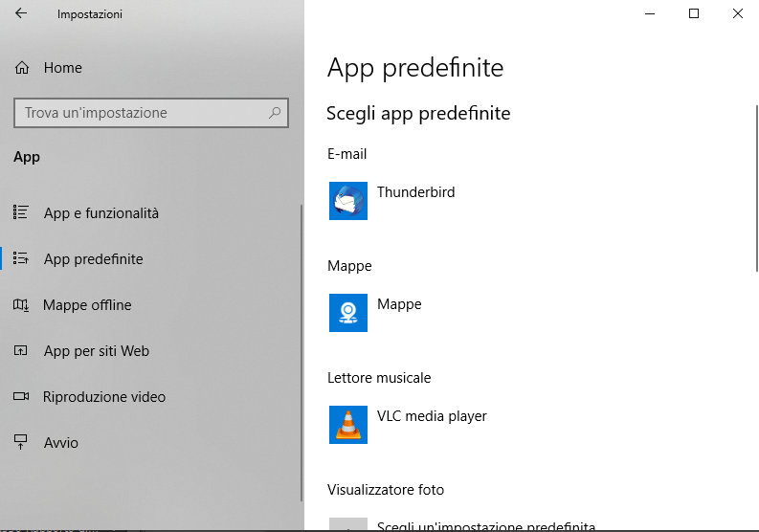Screen dimensions: 759x532
Task: Click the 'Avvio' startup icon
Action: point(21,442)
